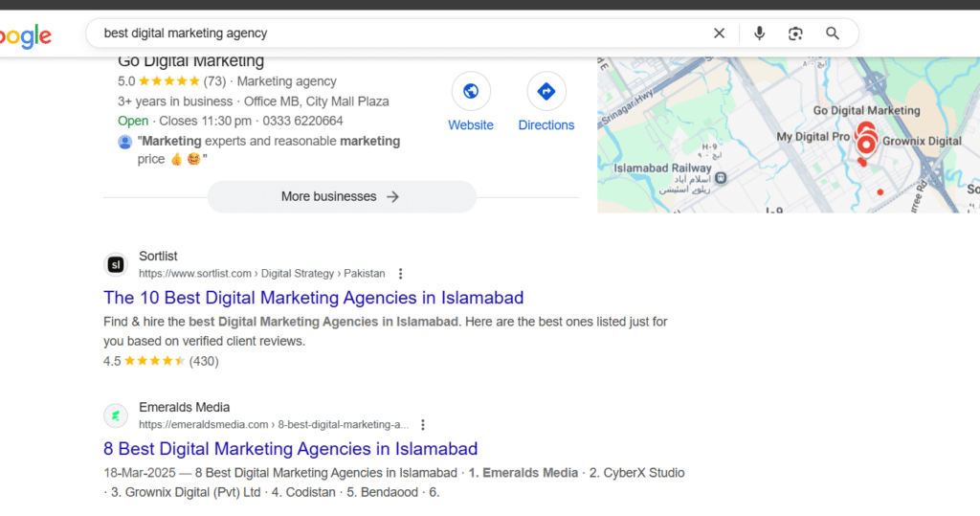The height and width of the screenshot is (516, 980).
Task: Expand the More businesses list
Action: [341, 196]
